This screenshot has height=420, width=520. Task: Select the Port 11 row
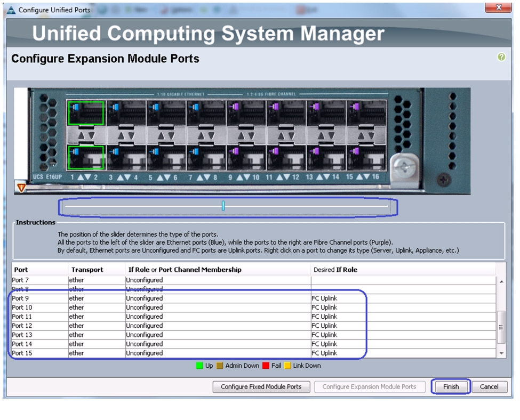point(254,317)
